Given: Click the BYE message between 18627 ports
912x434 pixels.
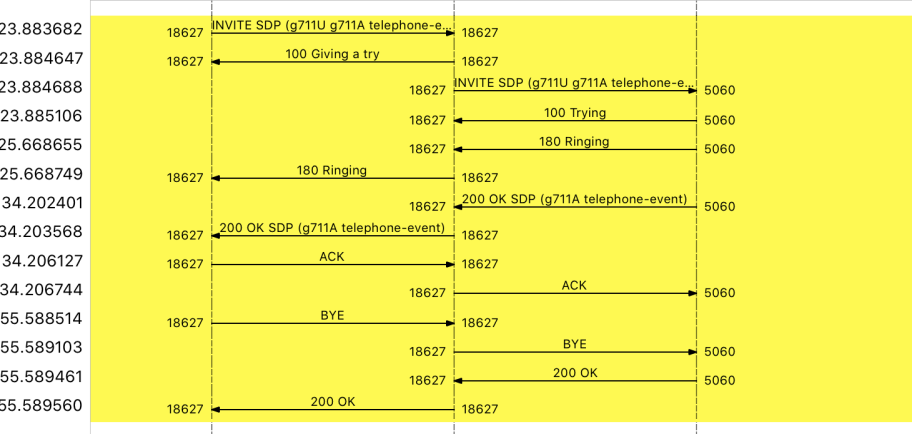Looking at the screenshot, I should (333, 315).
